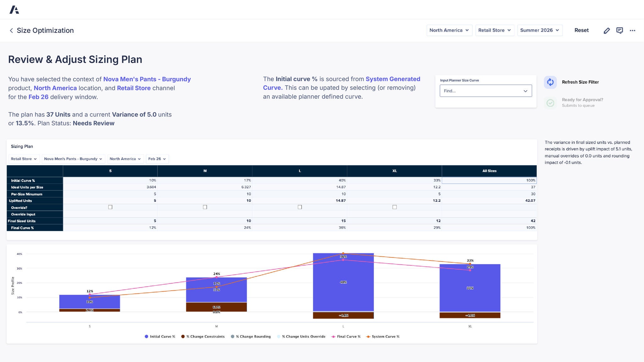
Task: Toggle System Curve % legend marker
Action: point(368,337)
